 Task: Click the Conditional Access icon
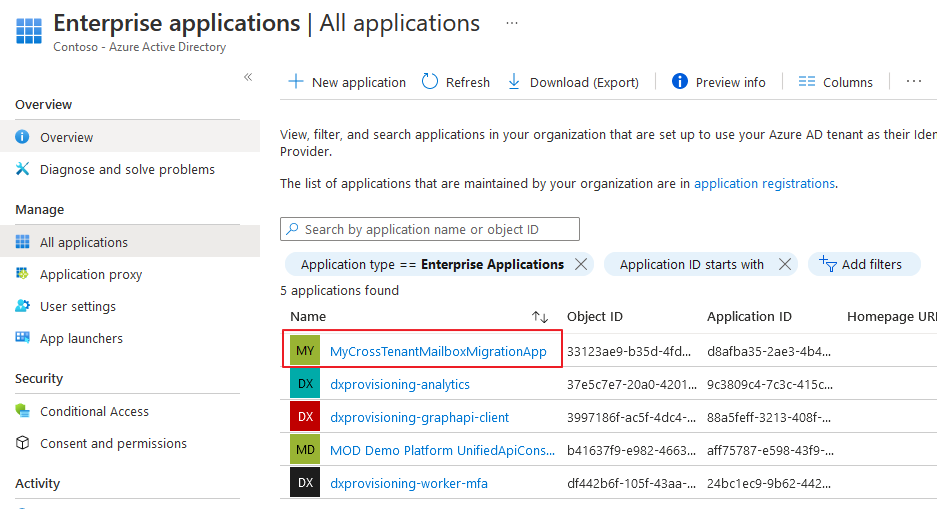coord(22,410)
